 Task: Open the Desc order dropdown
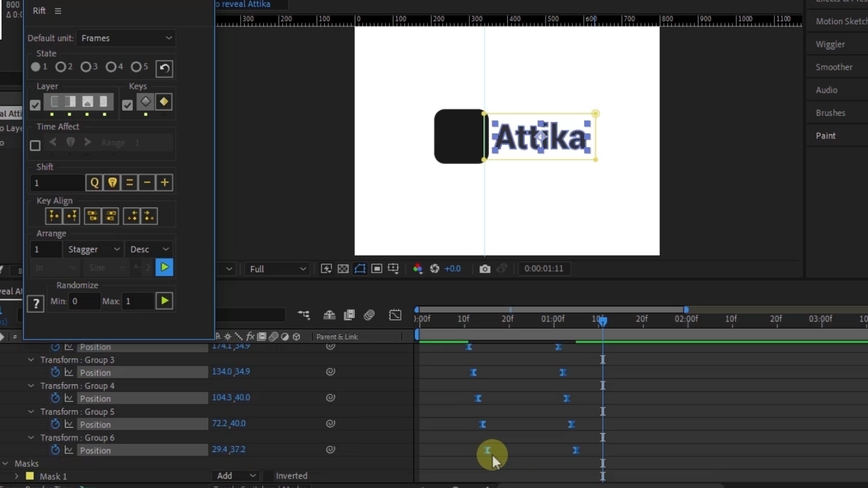coord(149,249)
